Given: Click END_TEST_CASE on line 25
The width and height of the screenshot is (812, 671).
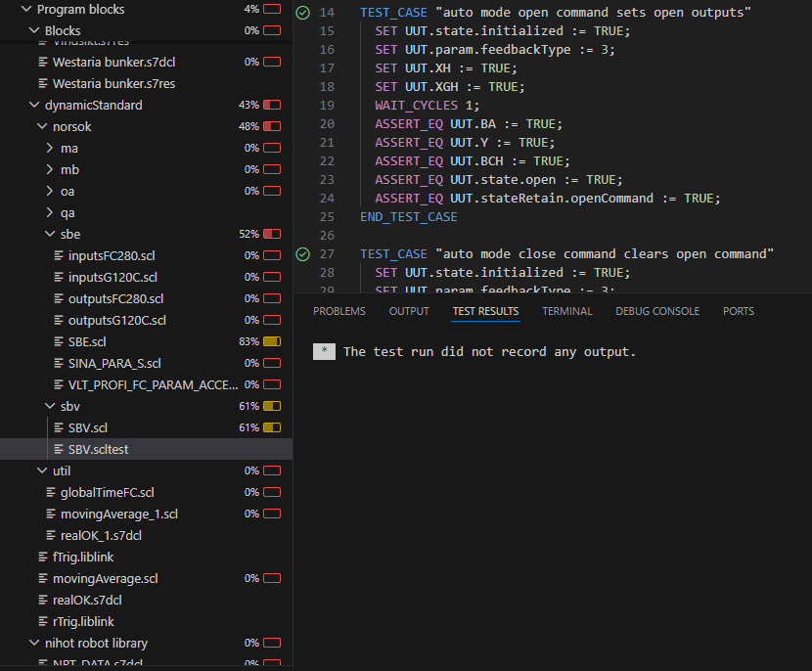Looking at the screenshot, I should (409, 217).
